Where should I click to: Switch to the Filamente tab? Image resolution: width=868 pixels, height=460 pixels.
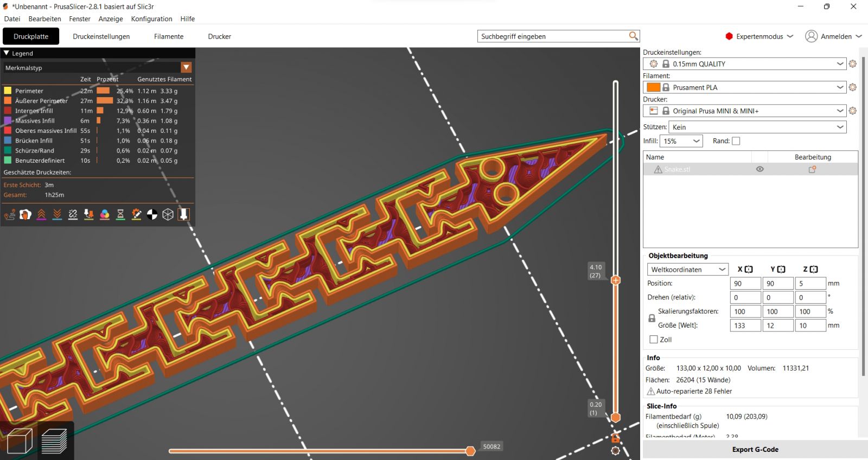tap(169, 36)
